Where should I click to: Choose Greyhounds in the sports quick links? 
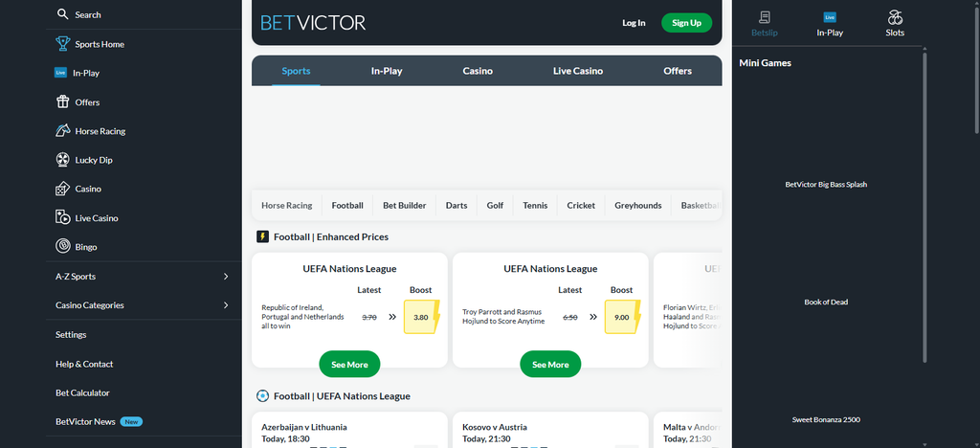pos(637,205)
